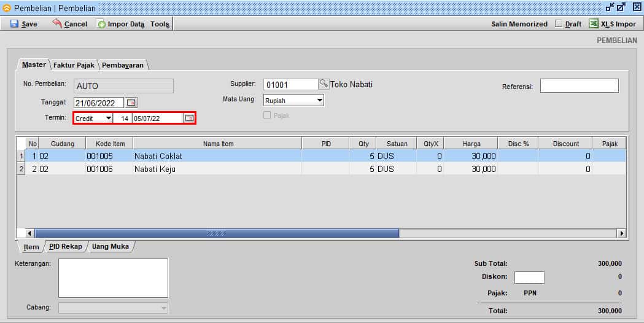Click the Pembelian app logo in title bar
Screen dimensions: 644x323
click(x=7, y=8)
